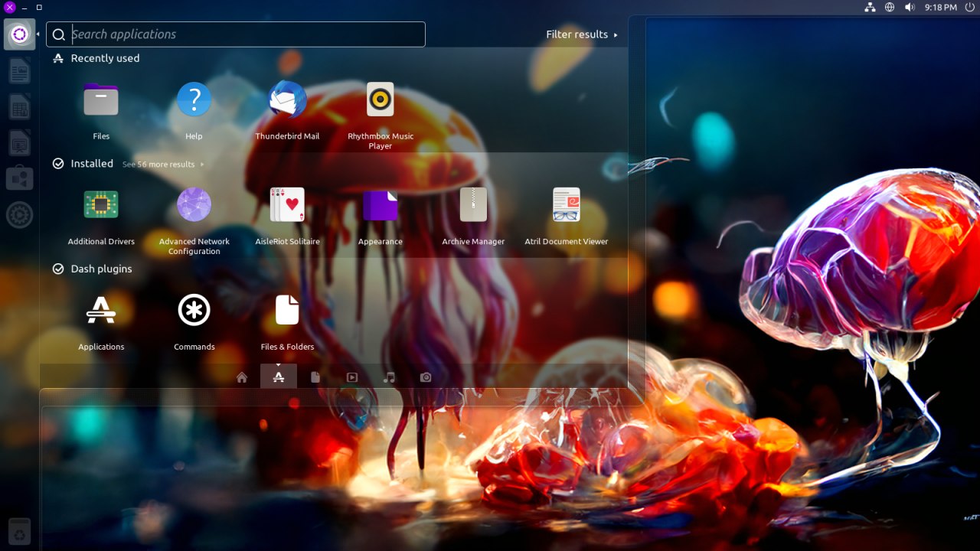This screenshot has width=980, height=551.
Task: Click the Search applications field
Action: click(236, 34)
